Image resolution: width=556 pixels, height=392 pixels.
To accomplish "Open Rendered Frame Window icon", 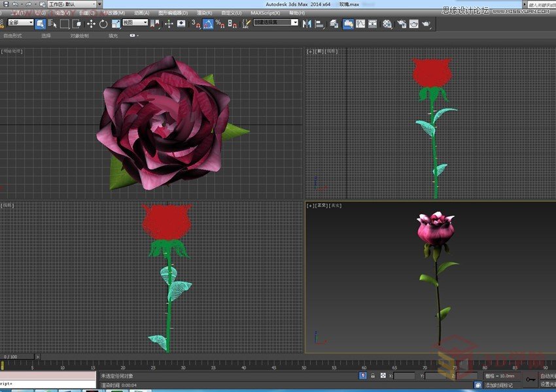I will 414,24.
